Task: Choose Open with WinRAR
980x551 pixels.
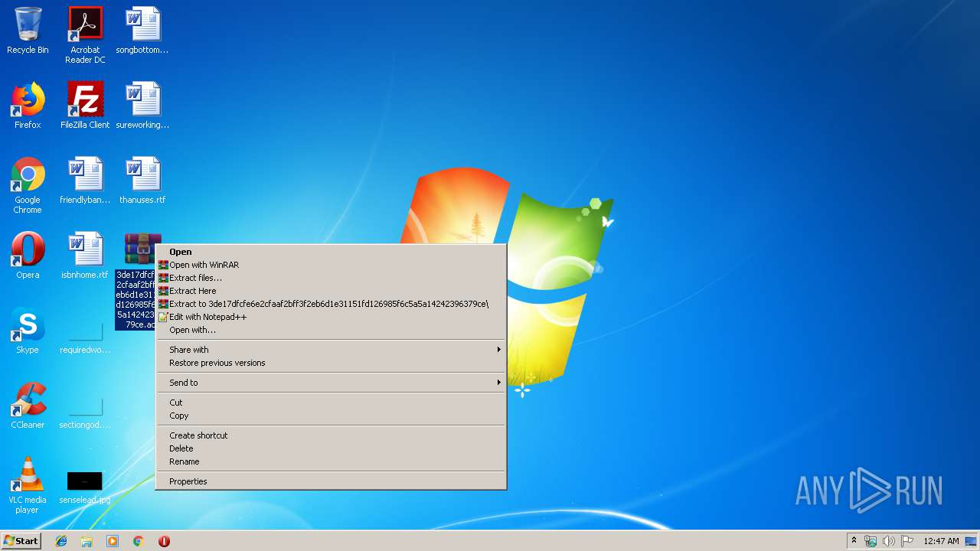Action: tap(330, 265)
